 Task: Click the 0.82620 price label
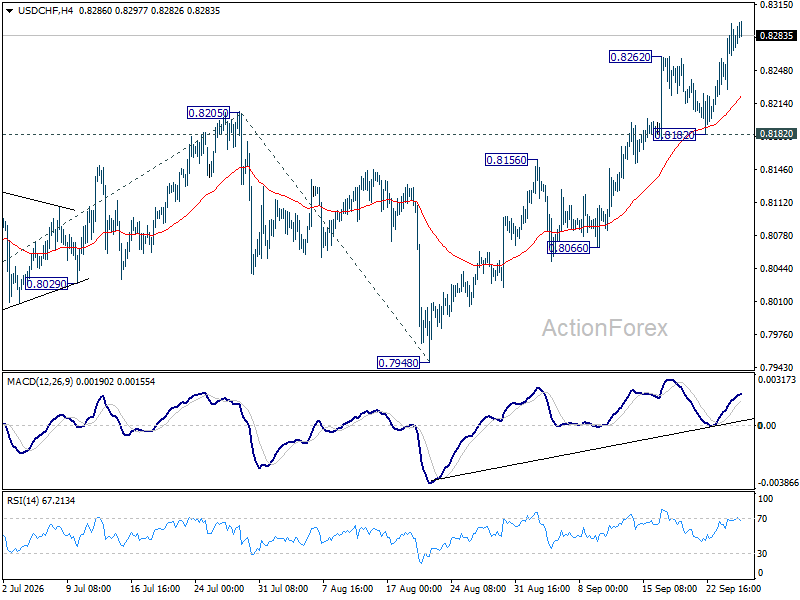(631, 57)
